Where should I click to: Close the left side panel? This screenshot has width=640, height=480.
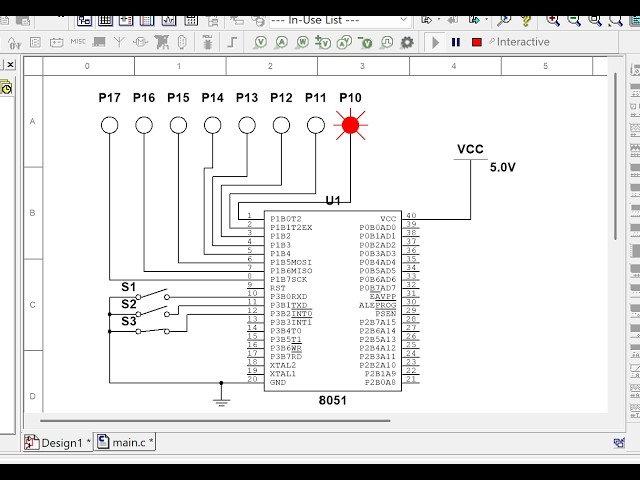[11, 64]
